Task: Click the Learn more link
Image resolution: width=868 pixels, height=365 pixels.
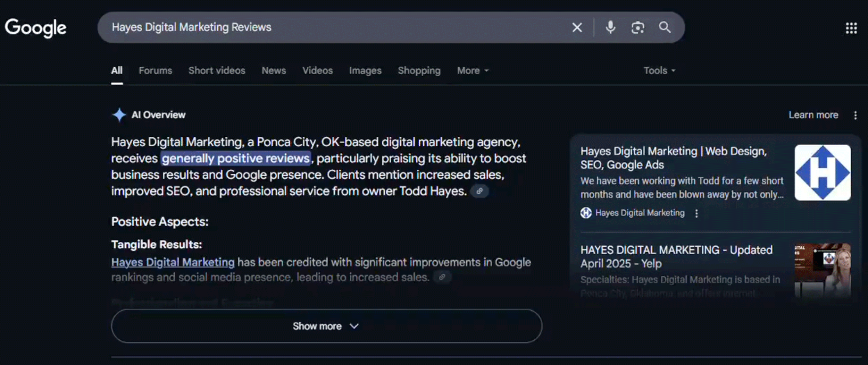Action: pyautogui.click(x=813, y=115)
